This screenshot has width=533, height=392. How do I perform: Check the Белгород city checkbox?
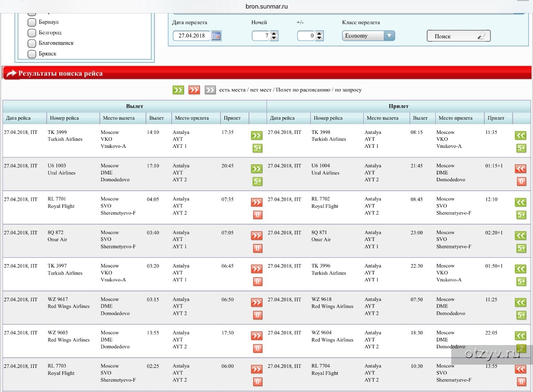(x=32, y=33)
